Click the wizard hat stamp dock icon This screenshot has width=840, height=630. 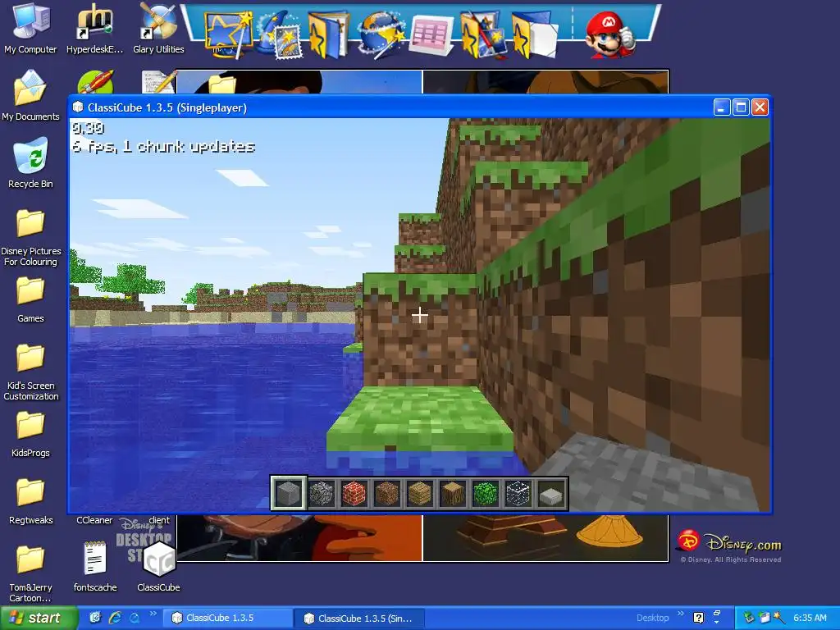pyautogui.click(x=281, y=36)
